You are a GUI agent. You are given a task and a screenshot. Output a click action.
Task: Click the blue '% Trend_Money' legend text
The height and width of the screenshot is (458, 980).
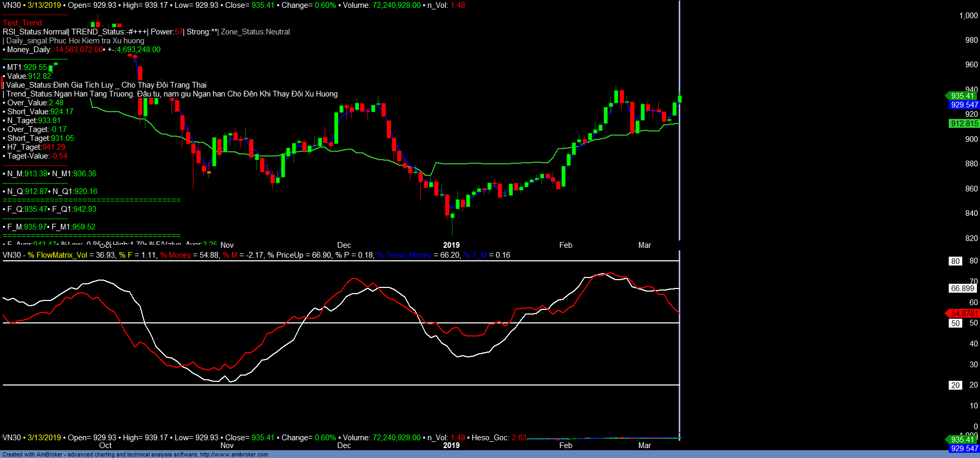point(404,255)
